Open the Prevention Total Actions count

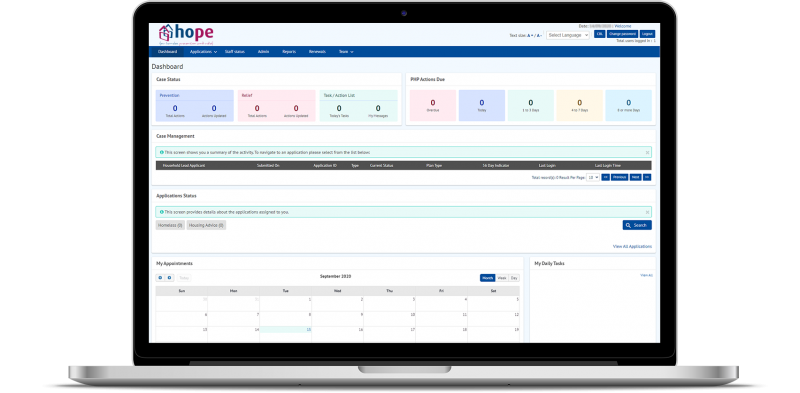175,110
